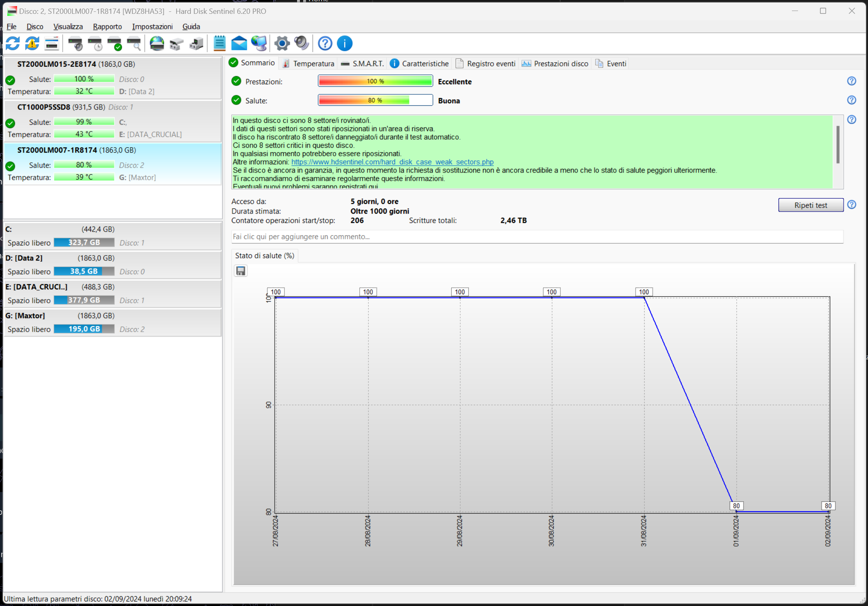The image size is (868, 606).
Task: Click the globe over disk toolbar icon
Action: 157,43
